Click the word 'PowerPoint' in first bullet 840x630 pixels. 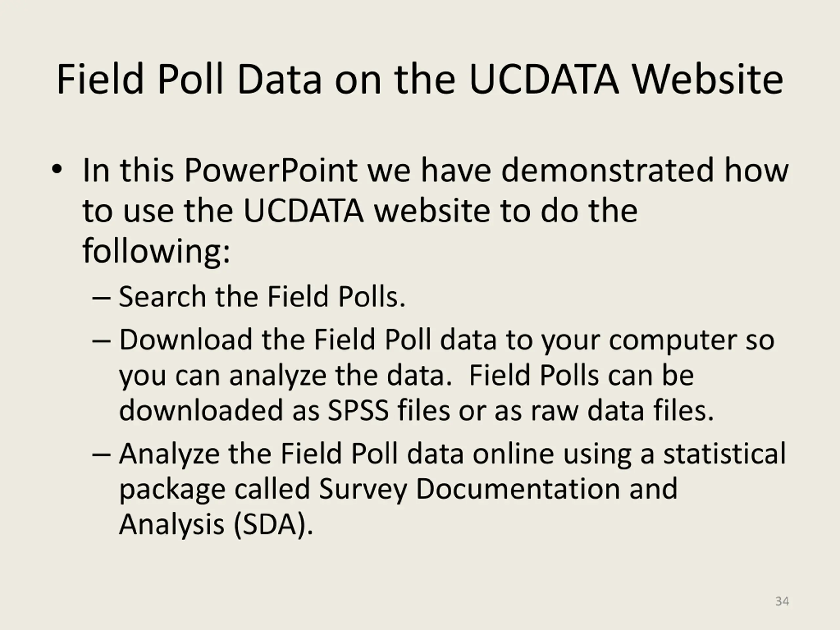(x=271, y=171)
